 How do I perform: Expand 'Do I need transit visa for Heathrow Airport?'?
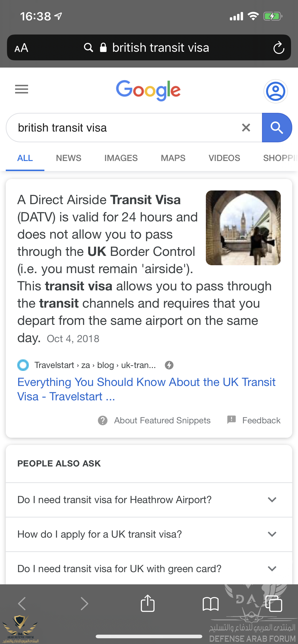click(149, 500)
